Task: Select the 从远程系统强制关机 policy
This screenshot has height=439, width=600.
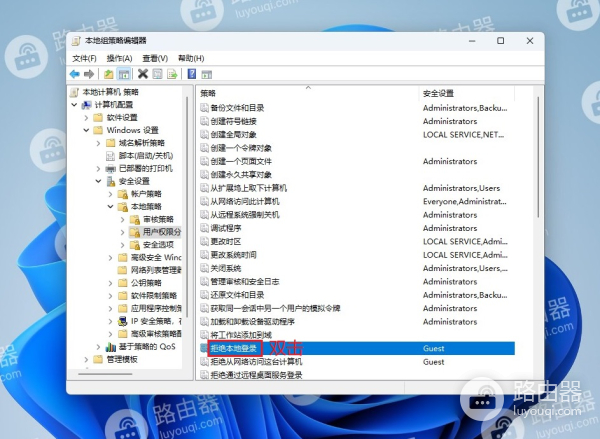Action: 245,215
